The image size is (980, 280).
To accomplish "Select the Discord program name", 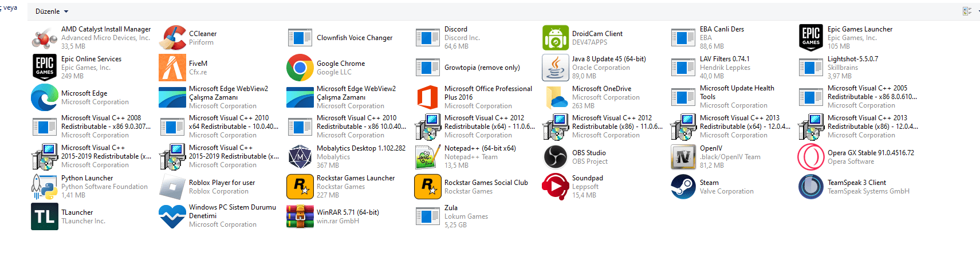I will click(x=456, y=29).
